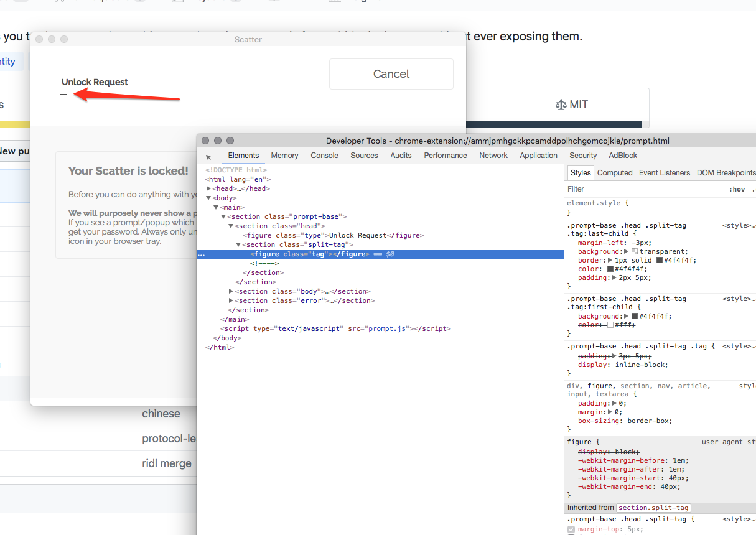This screenshot has width=756, height=535.
Task: Collapse the section prompt-base node
Action: tap(223, 216)
